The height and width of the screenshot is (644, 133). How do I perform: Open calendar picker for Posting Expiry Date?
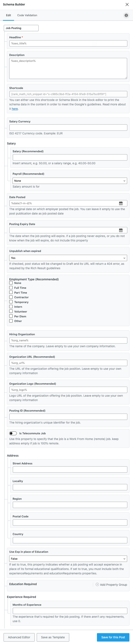point(121,230)
